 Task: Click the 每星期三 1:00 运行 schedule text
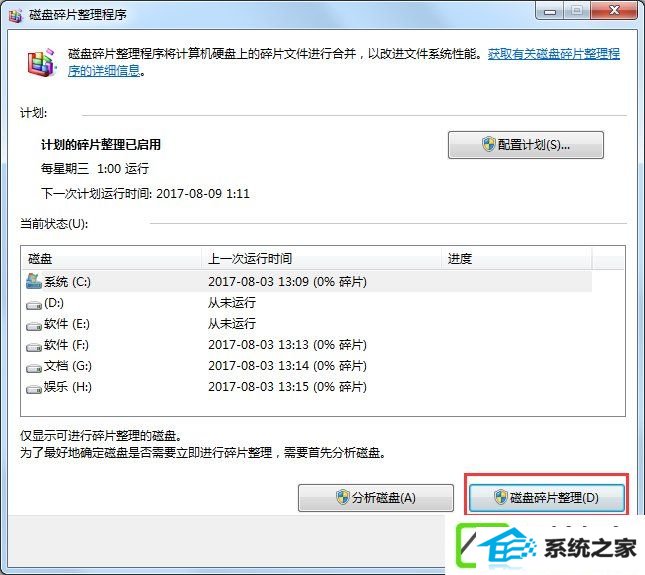click(x=95, y=169)
